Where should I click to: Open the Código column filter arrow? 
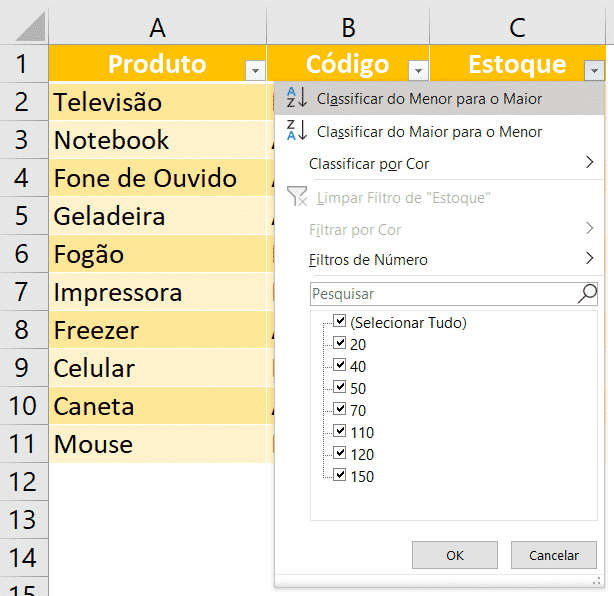(418, 70)
